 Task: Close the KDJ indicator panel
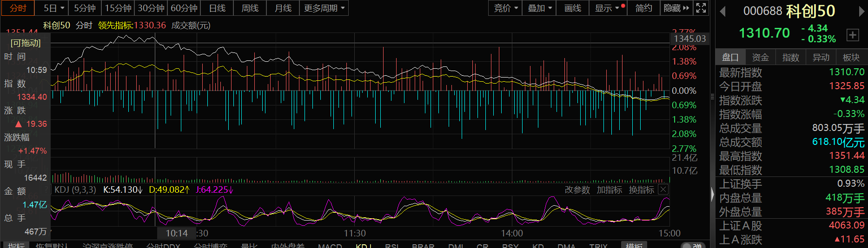(663, 189)
